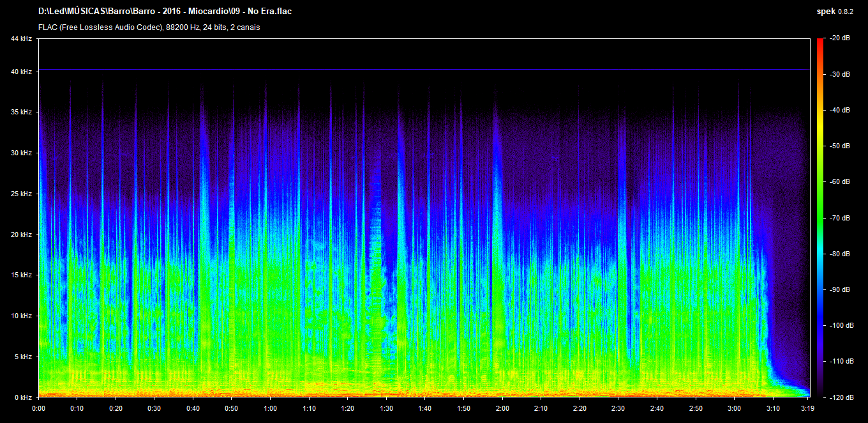Click the -90 dB legend label
This screenshot has height=423, width=868.
tap(841, 289)
